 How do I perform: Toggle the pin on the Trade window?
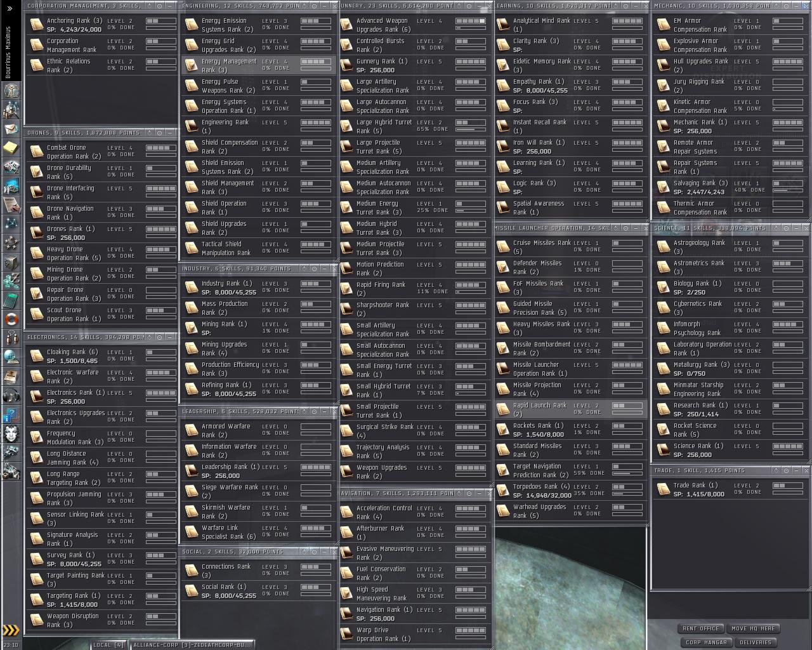pyautogui.click(x=775, y=470)
